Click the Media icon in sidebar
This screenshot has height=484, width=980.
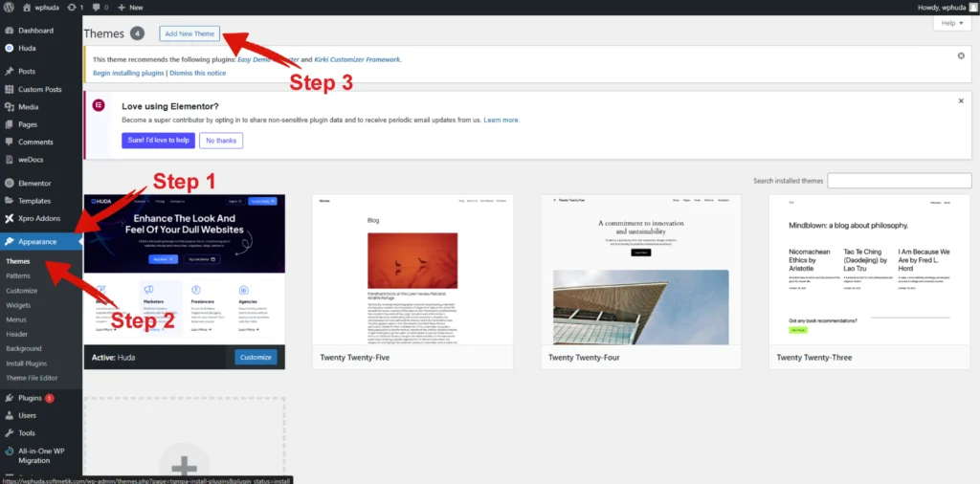(x=10, y=107)
